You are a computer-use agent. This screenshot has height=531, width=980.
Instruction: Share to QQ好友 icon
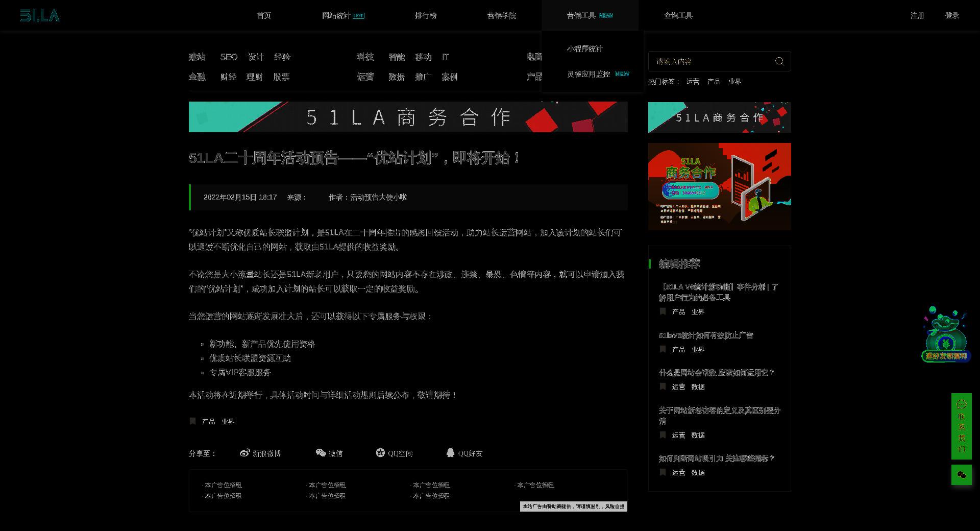(450, 453)
